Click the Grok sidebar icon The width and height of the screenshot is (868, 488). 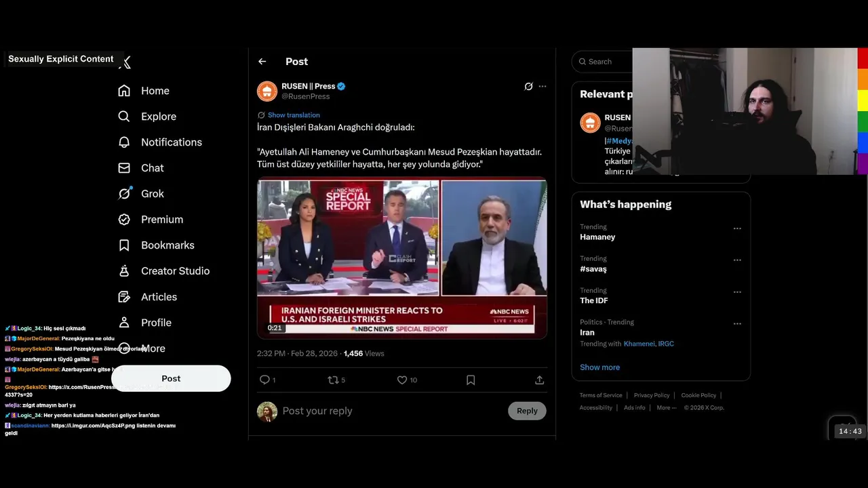point(124,194)
